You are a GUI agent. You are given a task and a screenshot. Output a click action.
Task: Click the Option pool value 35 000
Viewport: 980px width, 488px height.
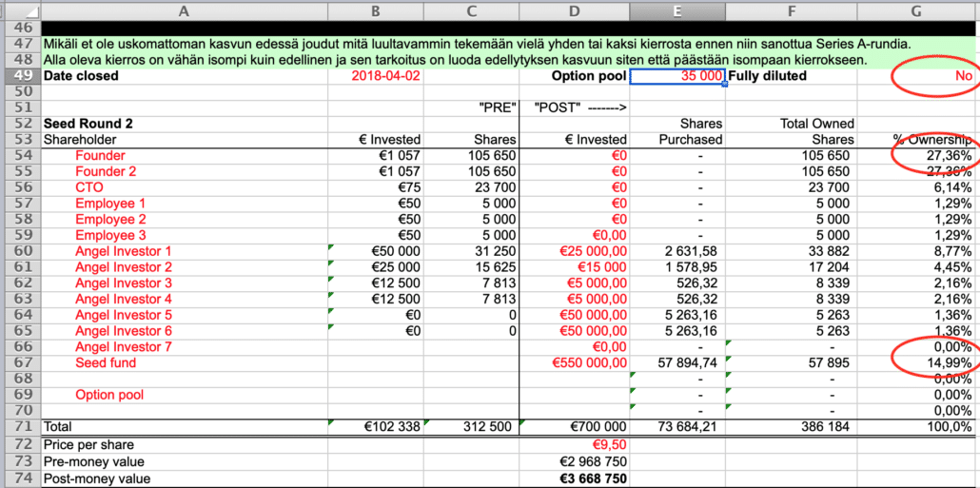[676, 75]
